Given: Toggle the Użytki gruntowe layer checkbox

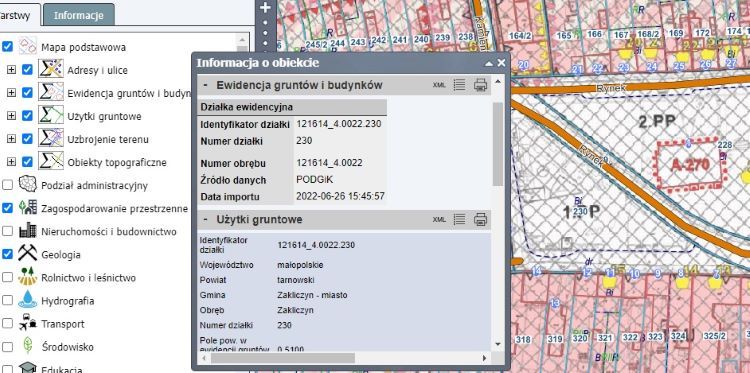Looking at the screenshot, I should (27, 116).
